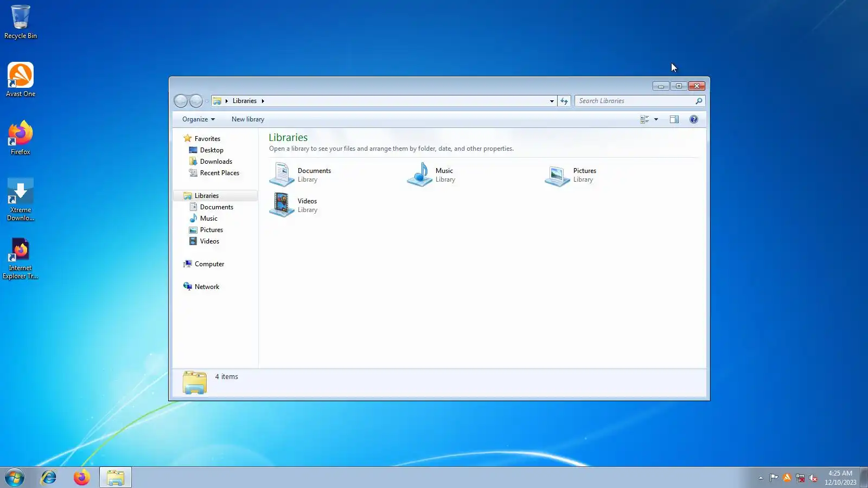Show hidden tray icons arrow
Viewport: 868px width, 488px height.
point(761,478)
